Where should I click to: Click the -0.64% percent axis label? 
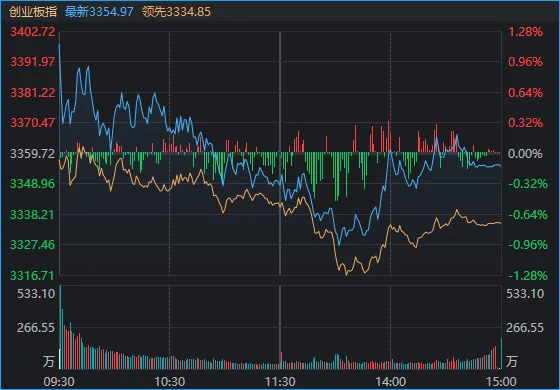point(528,215)
